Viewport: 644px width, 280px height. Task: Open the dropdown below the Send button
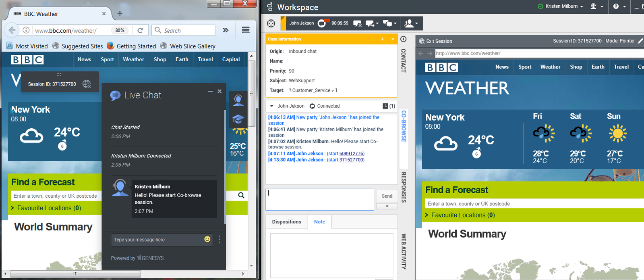tap(387, 206)
